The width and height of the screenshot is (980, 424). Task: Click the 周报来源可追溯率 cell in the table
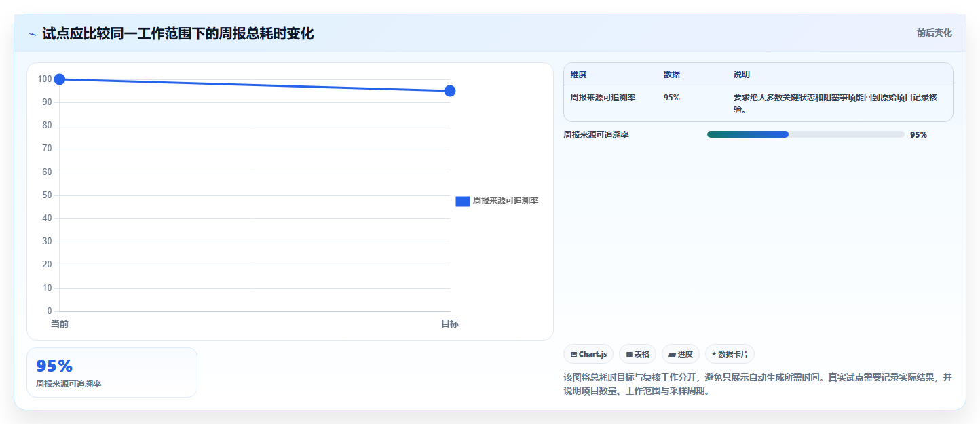[x=603, y=98]
